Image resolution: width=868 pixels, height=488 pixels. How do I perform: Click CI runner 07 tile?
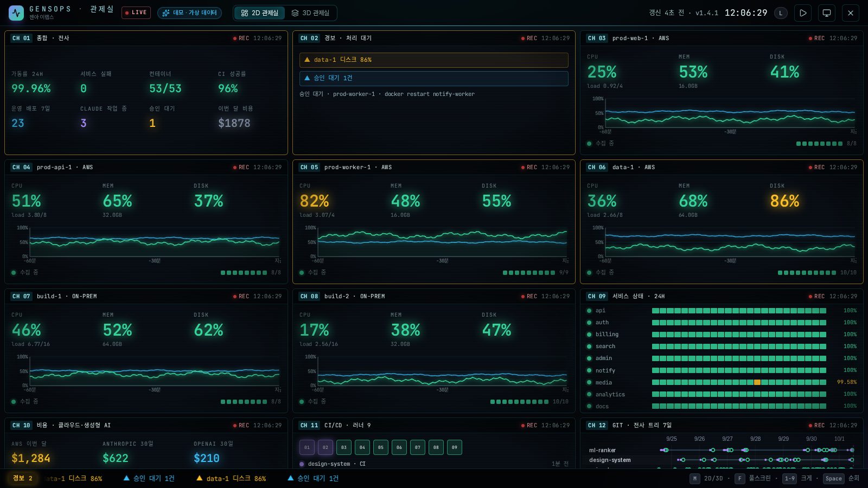(418, 447)
